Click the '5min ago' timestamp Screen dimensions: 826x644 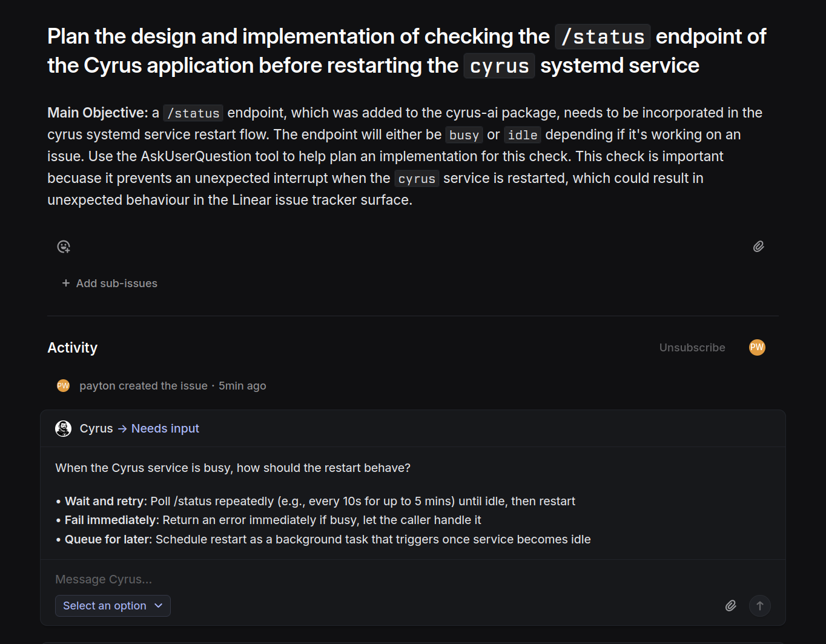point(242,386)
